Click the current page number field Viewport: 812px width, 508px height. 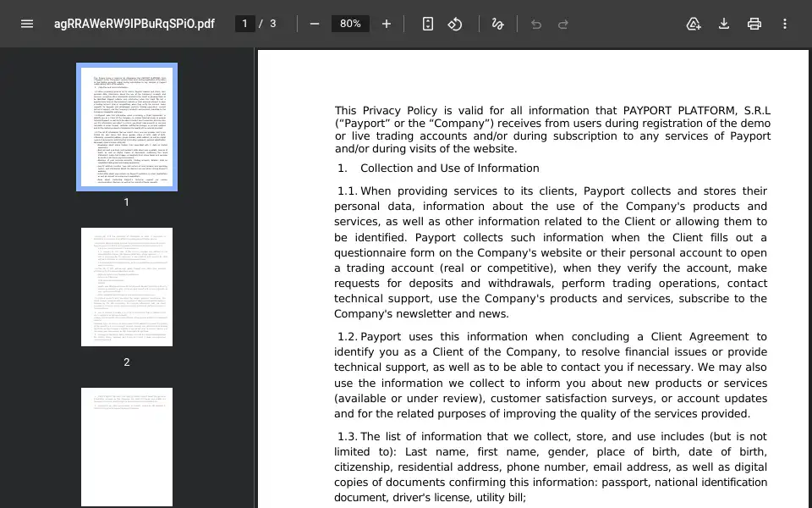245,24
